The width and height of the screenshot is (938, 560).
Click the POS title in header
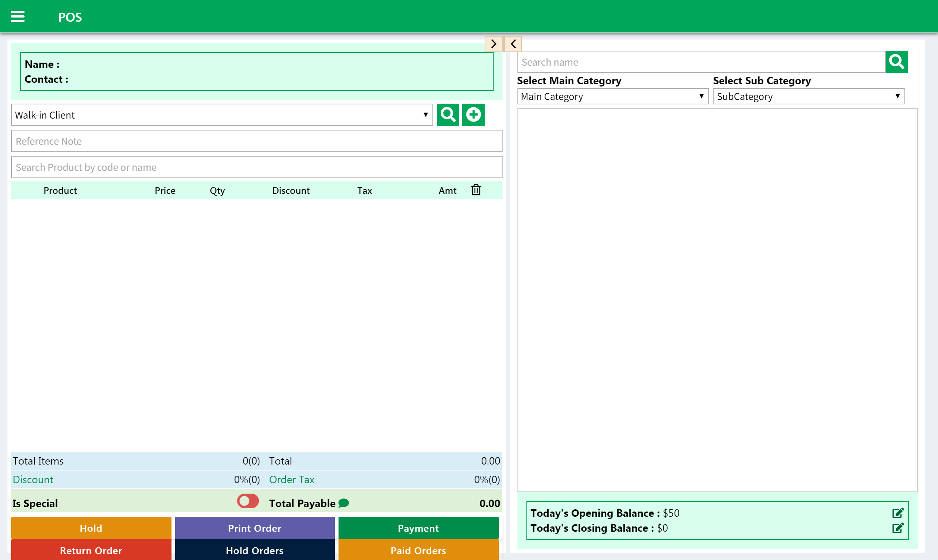pos(70,17)
